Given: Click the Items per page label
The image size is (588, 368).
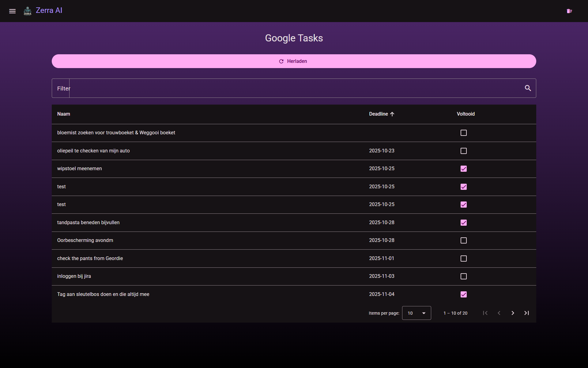Looking at the screenshot, I should [x=384, y=313].
